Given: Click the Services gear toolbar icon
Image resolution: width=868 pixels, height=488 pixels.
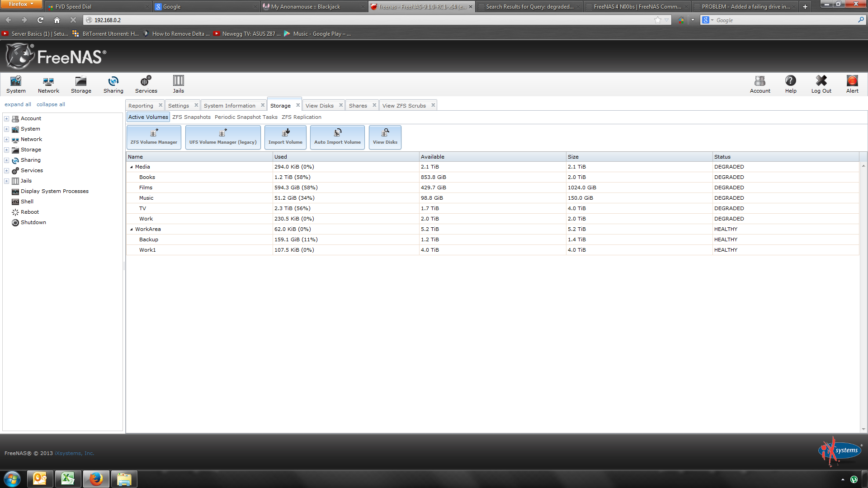Looking at the screenshot, I should tap(146, 81).
